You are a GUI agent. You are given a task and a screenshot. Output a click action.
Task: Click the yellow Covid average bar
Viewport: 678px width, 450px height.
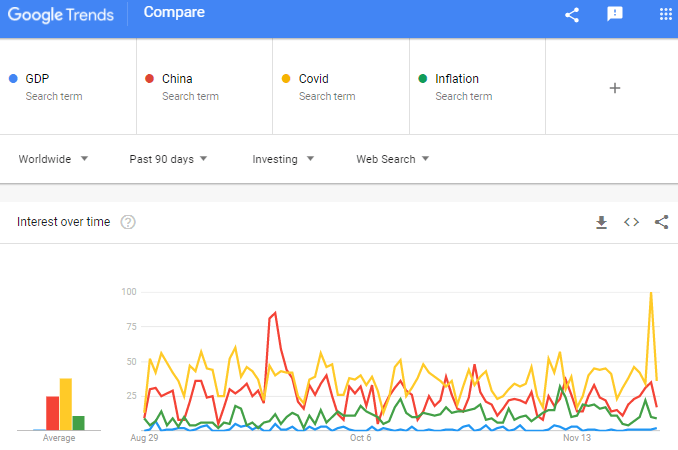click(66, 404)
